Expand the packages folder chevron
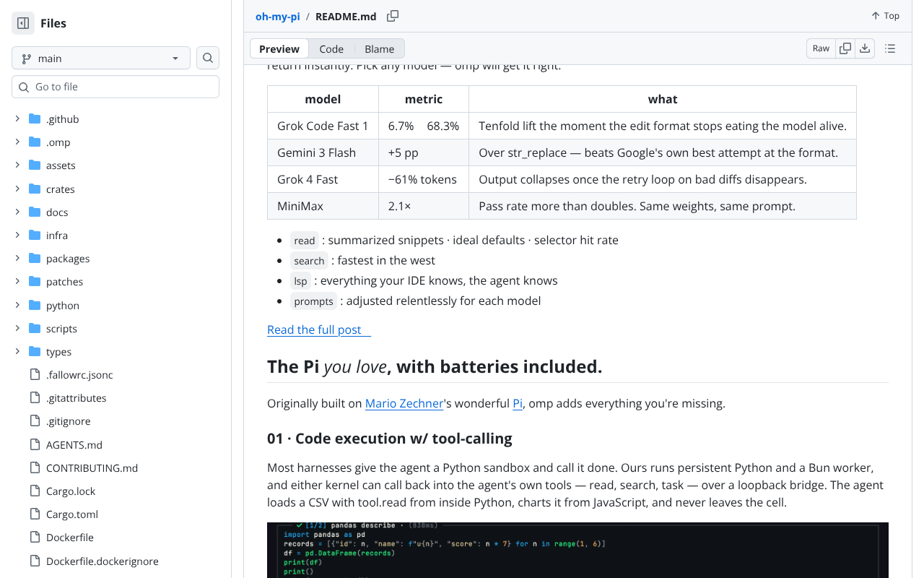This screenshot has width=924, height=578. [17, 258]
